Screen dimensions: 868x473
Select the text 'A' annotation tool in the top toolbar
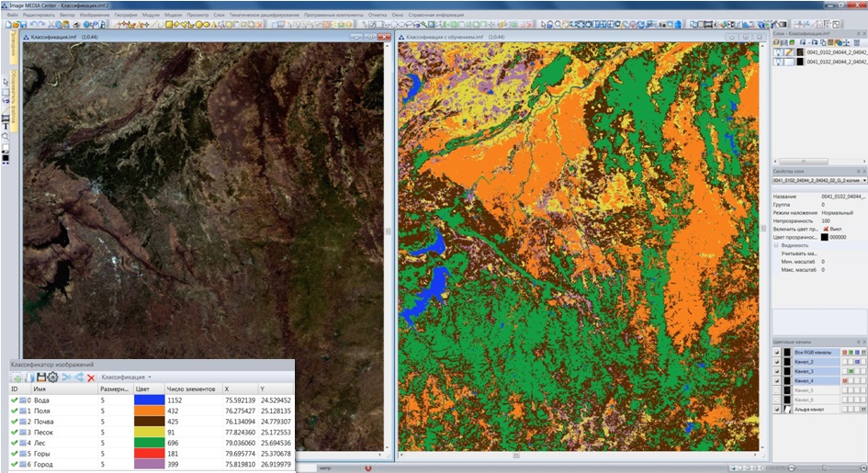click(213, 25)
